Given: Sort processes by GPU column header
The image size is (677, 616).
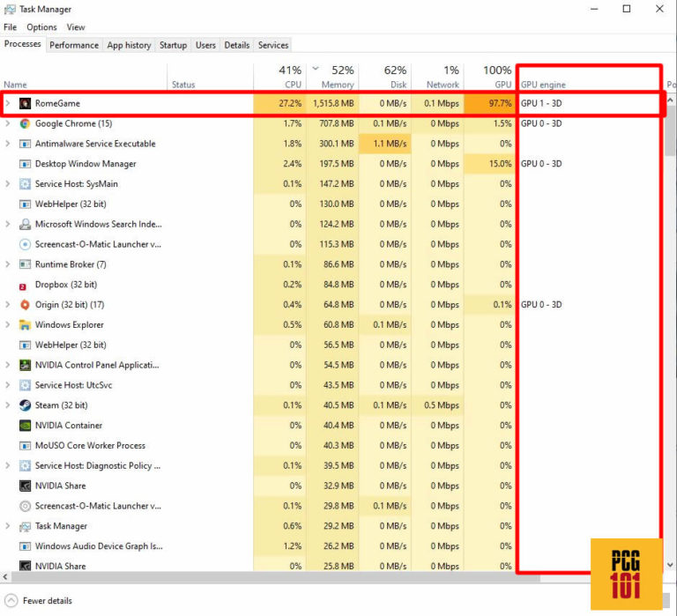Looking at the screenshot, I should [490, 77].
